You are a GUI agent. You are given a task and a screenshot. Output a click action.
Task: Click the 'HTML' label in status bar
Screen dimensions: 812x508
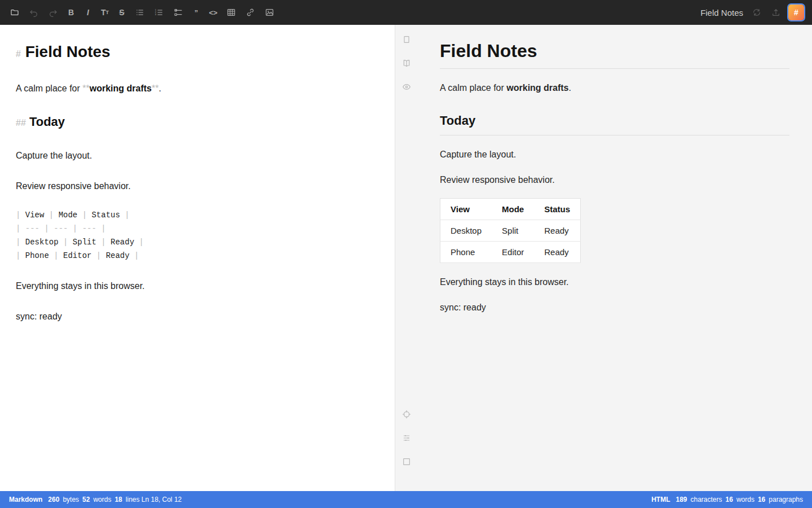pyautogui.click(x=661, y=500)
